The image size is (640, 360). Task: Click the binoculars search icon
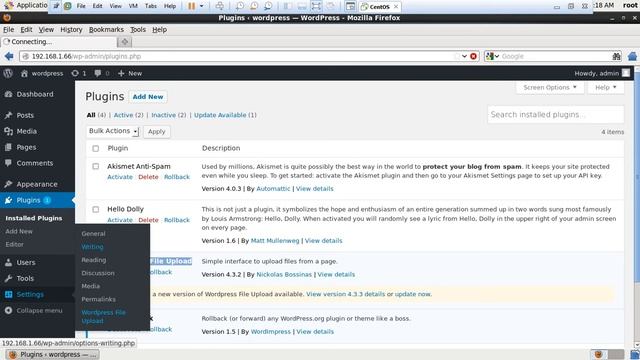click(x=616, y=56)
